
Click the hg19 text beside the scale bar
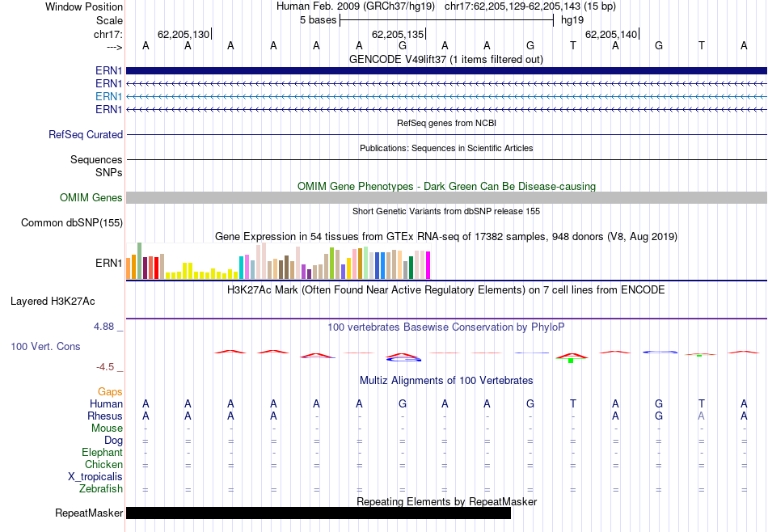point(572,20)
